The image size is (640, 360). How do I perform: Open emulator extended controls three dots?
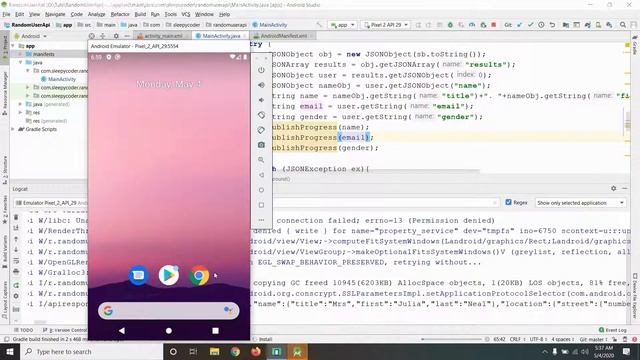(261, 220)
